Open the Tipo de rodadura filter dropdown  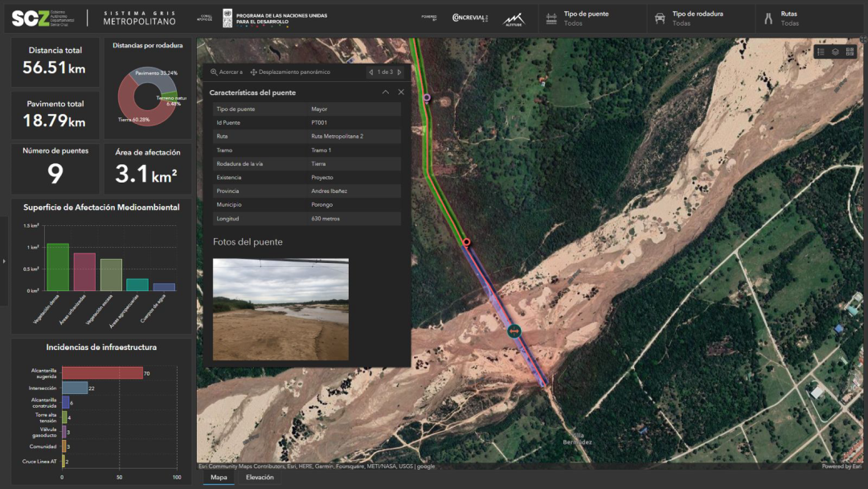coord(702,18)
